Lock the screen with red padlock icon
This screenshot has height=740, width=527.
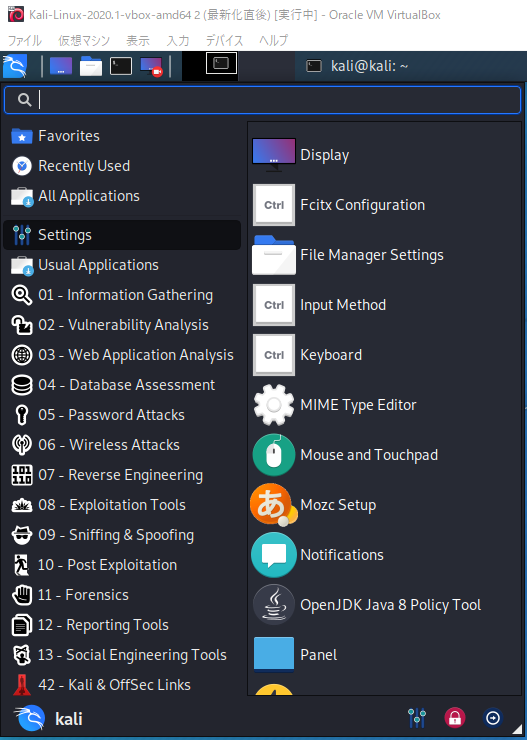[x=455, y=718]
